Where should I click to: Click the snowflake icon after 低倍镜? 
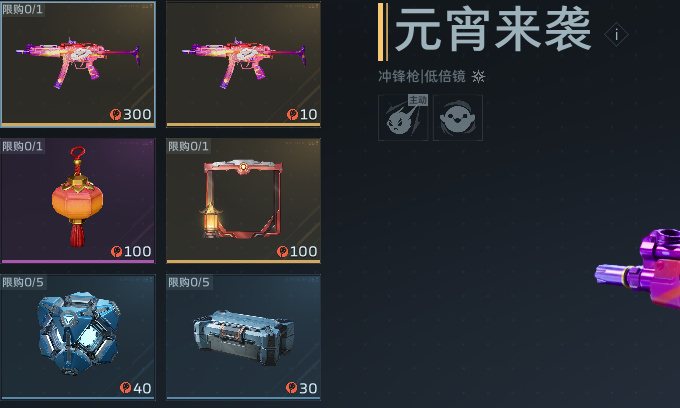click(x=479, y=76)
